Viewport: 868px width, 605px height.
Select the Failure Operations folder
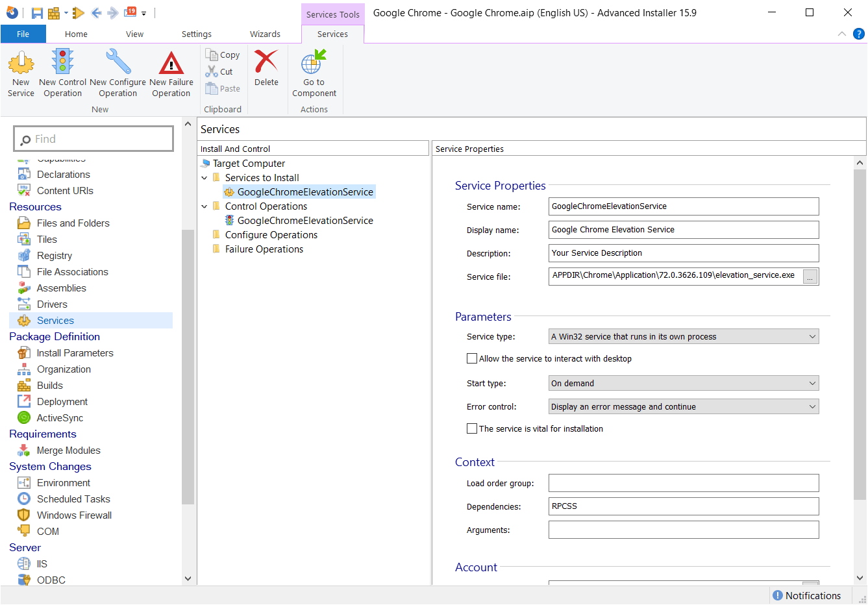tap(264, 249)
